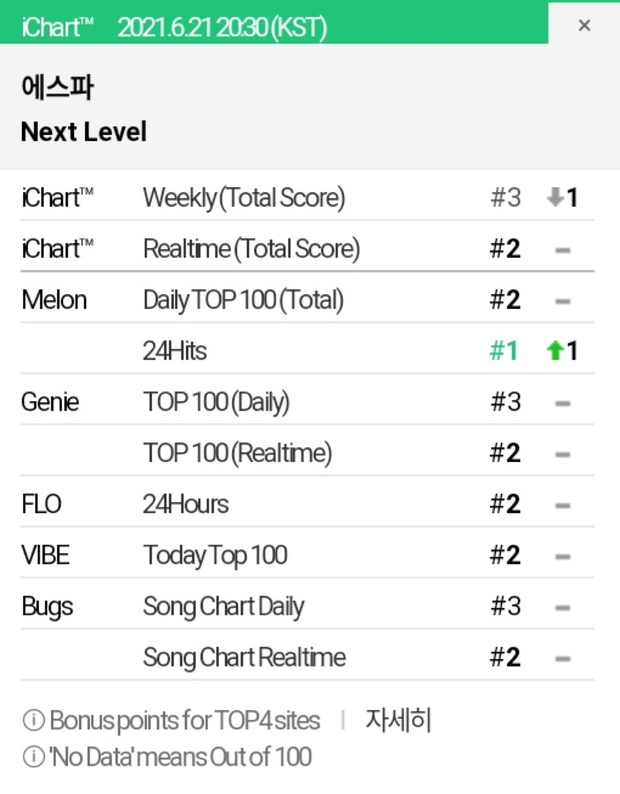Click the iChart date header bar
Screen dimensions: 620x794
coord(274,23)
